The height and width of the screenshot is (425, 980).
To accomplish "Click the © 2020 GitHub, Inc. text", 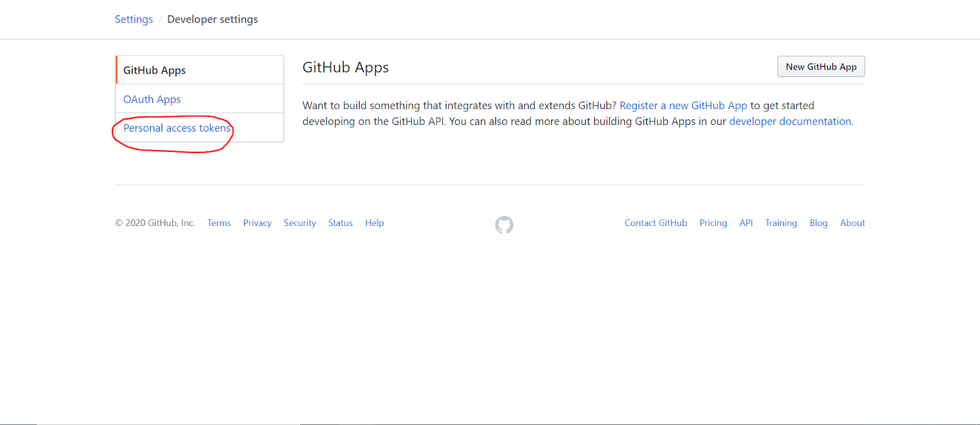I will 155,223.
